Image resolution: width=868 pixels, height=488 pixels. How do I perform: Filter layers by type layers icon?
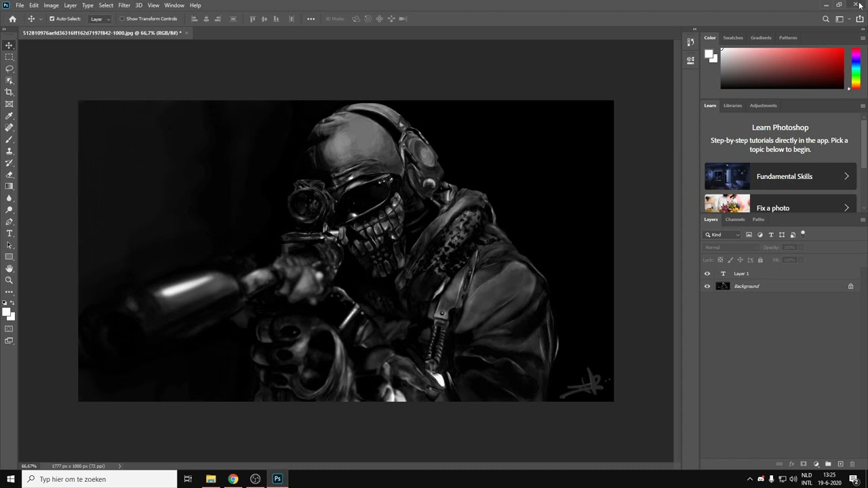(771, 235)
